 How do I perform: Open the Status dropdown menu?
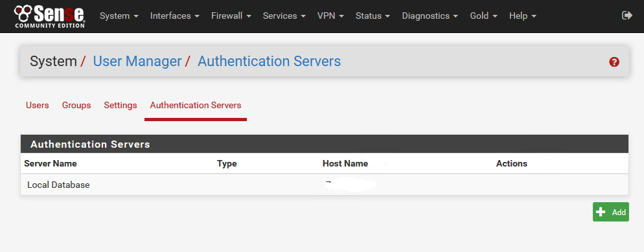coord(373,16)
